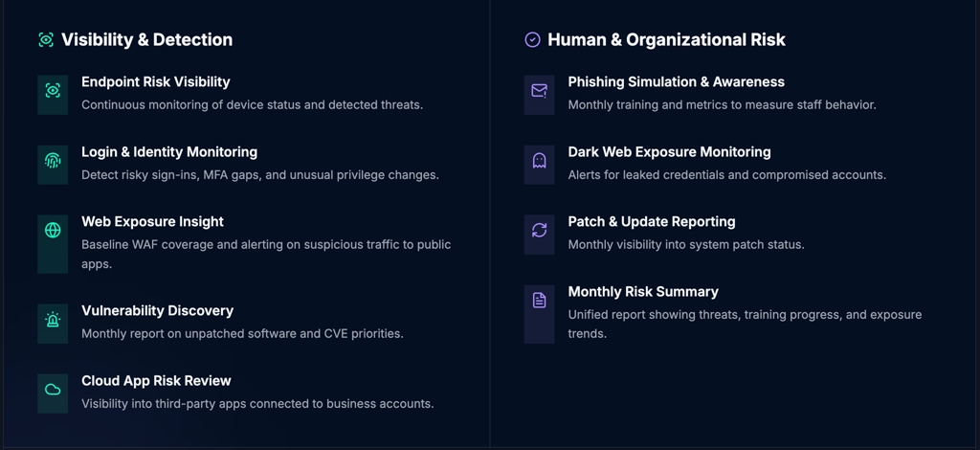Viewport: 980px width, 450px height.
Task: Click the Endpoint Risk Visibility icon
Action: 53,90
